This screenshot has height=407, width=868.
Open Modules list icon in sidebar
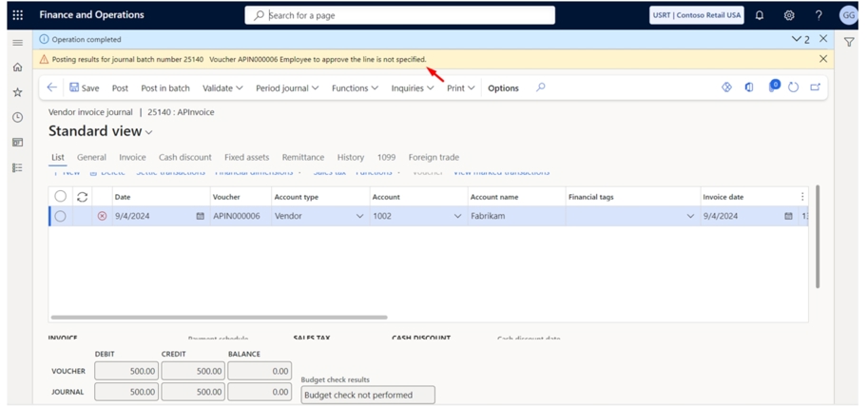click(18, 167)
